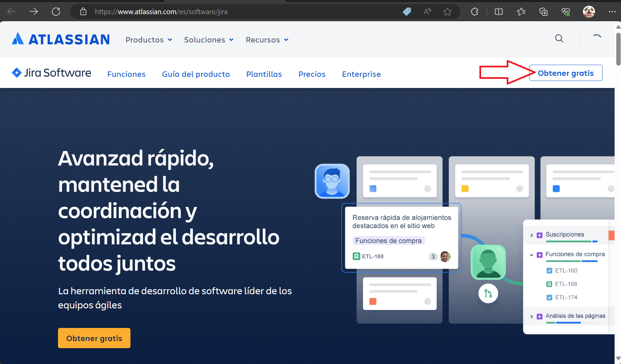The image size is (621, 364).
Task: Open the Guía del producto tab
Action: [x=196, y=74]
